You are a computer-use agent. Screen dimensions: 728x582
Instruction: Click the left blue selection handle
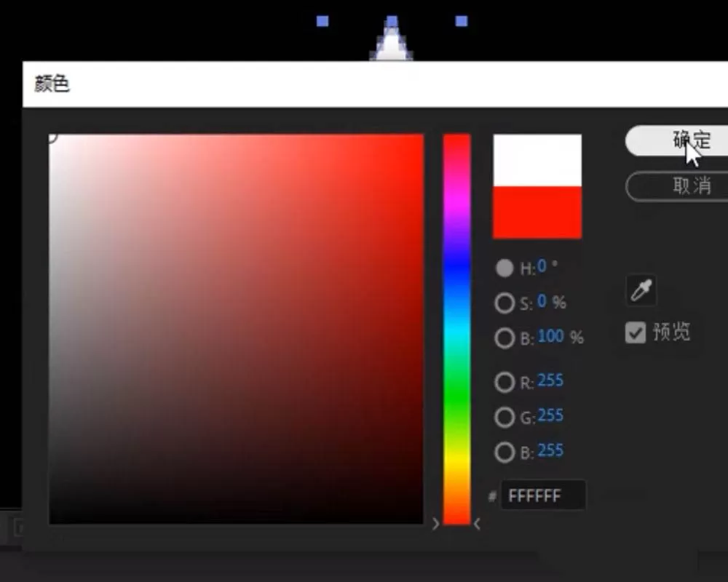tap(323, 21)
